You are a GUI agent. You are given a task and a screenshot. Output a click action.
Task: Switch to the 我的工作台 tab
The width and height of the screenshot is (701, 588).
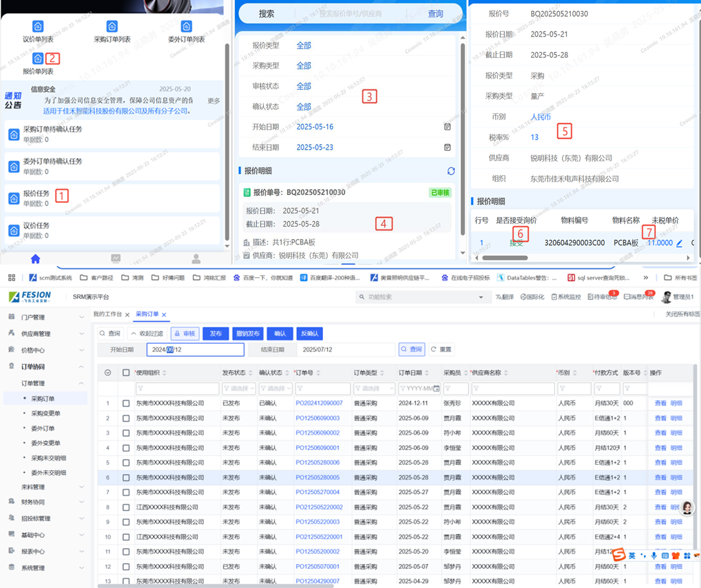pos(107,314)
